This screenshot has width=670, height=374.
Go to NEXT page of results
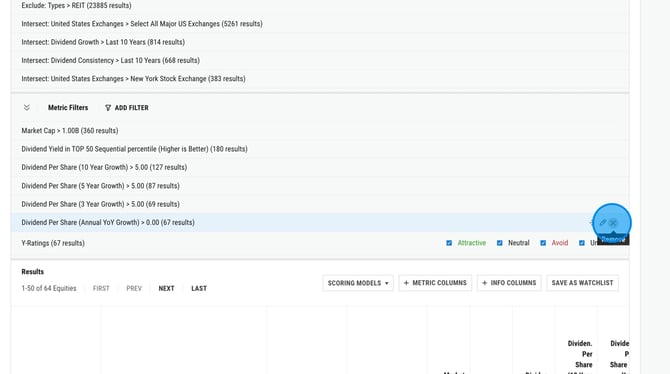point(166,289)
